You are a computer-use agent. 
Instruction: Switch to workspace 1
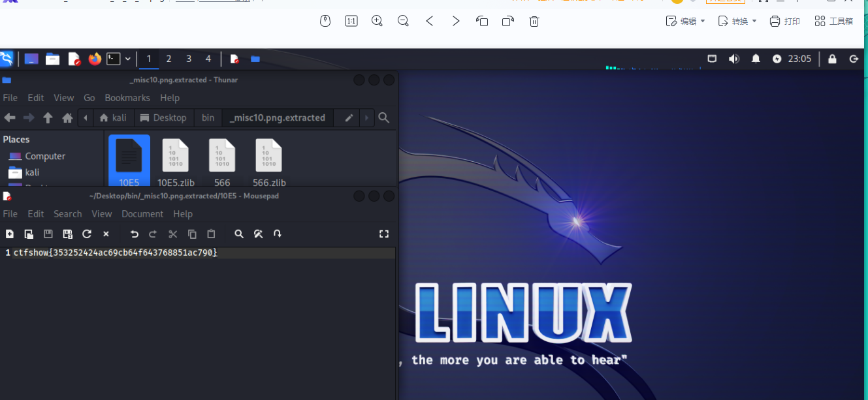(149, 59)
